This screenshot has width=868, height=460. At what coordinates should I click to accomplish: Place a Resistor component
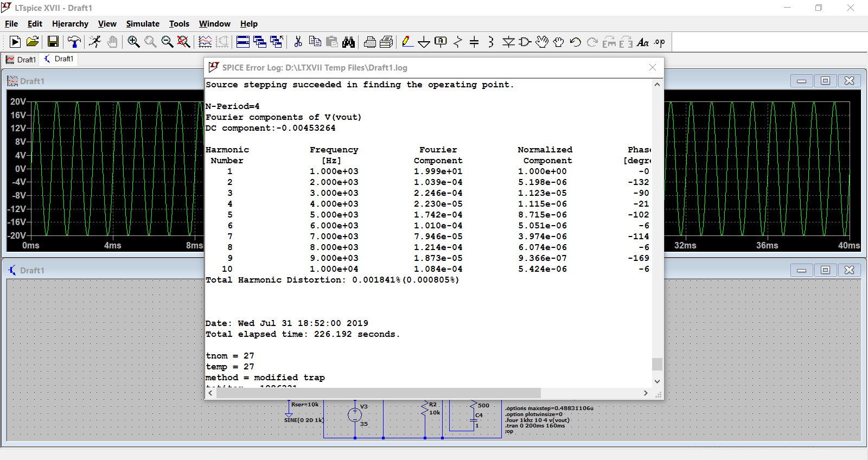(458, 42)
